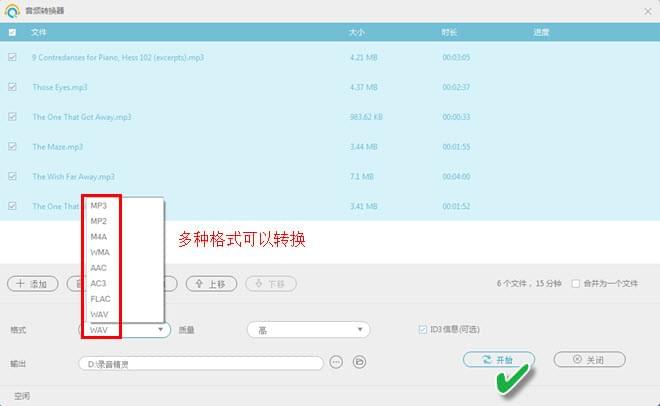Click the browse output path ellipsis icon
Image resolution: width=660 pixels, height=406 pixels.
(336, 362)
